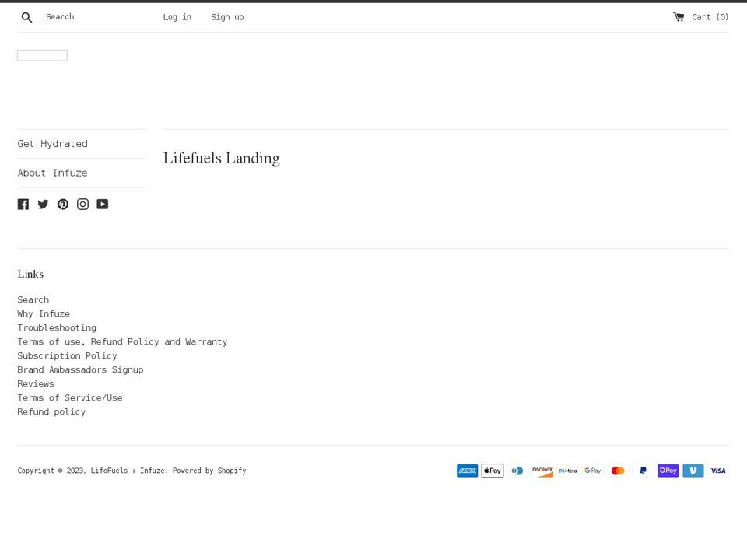Open the Pinterest icon link

pos(63,205)
